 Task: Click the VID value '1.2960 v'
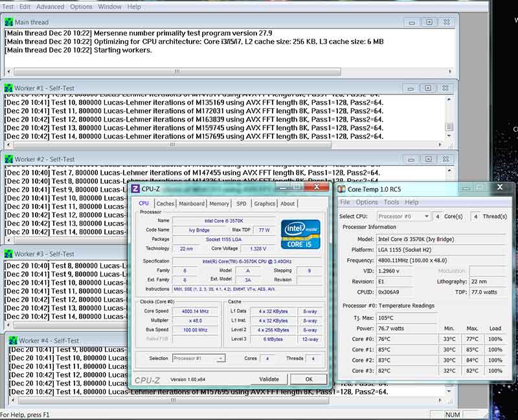395,271
